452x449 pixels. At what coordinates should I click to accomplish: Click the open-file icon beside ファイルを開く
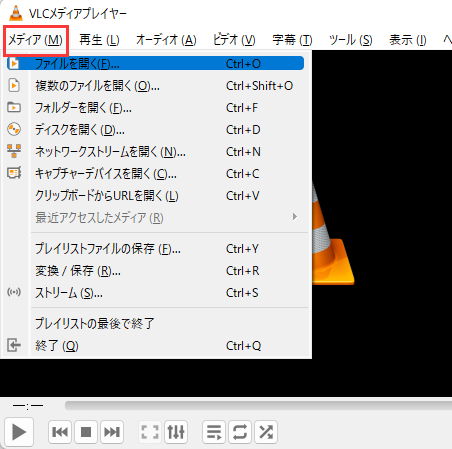pos(14,63)
